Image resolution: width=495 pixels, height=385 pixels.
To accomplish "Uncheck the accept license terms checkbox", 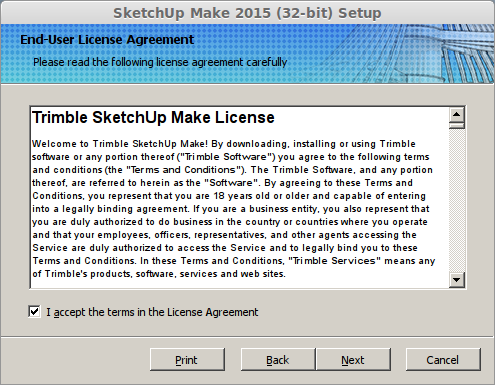I will pos(35,312).
